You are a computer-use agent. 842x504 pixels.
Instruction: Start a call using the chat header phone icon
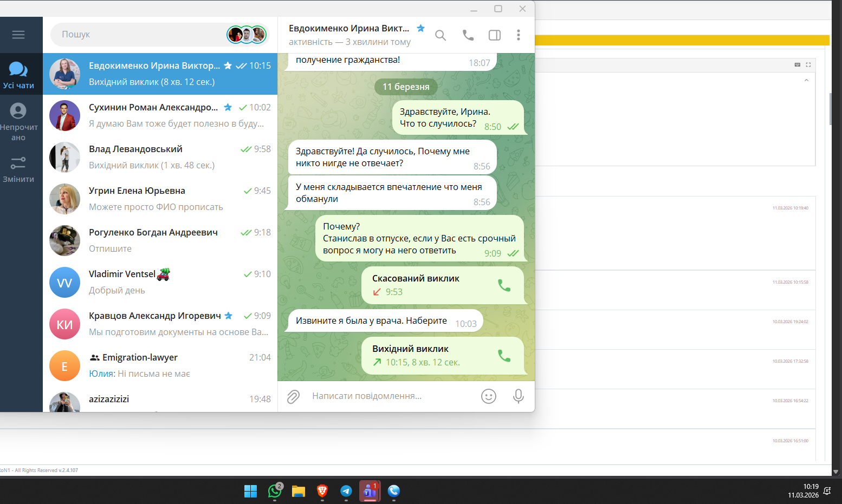tap(468, 35)
